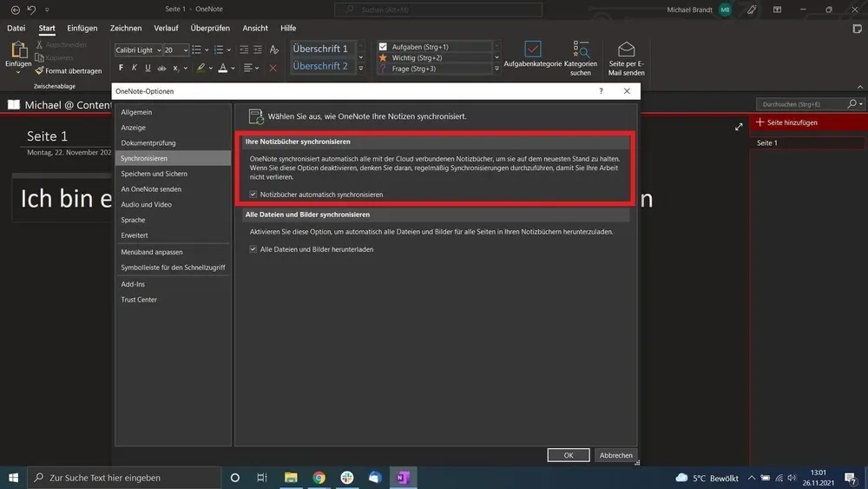Image resolution: width=868 pixels, height=489 pixels.
Task: Select Allgemein in options sidebar
Action: coord(173,112)
